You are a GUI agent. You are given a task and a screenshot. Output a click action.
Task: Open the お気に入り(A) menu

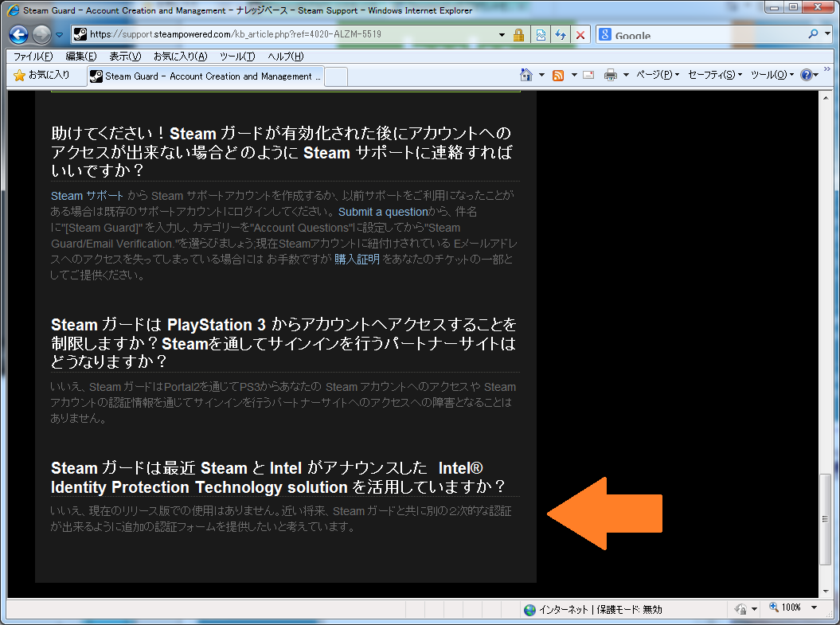click(180, 57)
